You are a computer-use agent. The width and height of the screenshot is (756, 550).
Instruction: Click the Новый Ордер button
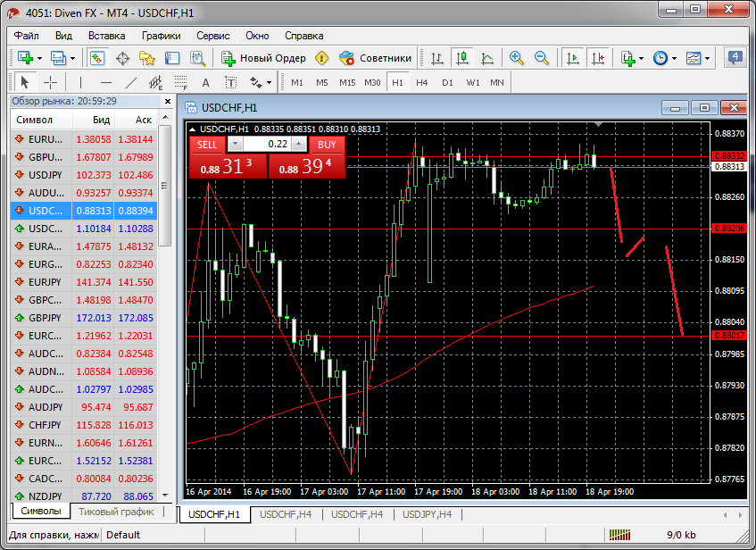pyautogui.click(x=263, y=58)
